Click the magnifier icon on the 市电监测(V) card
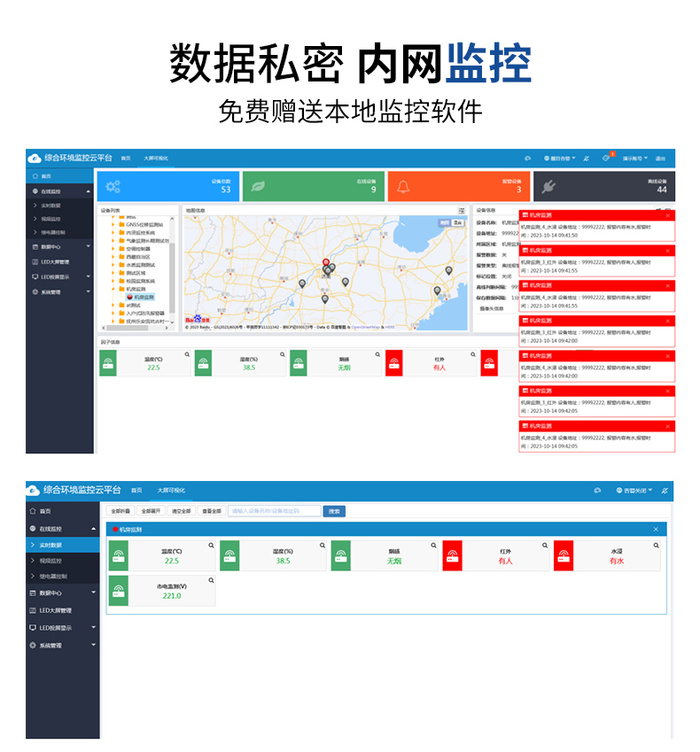 point(210,580)
